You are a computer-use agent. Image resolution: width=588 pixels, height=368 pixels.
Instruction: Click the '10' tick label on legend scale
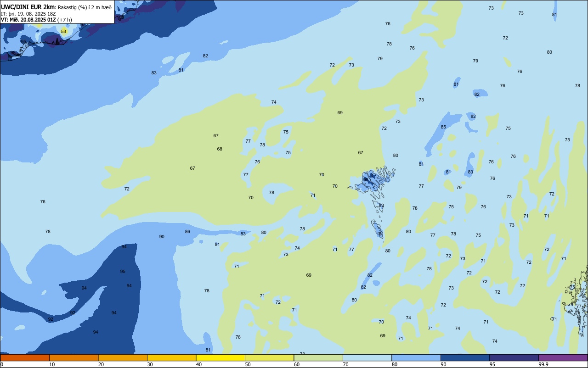52,364
